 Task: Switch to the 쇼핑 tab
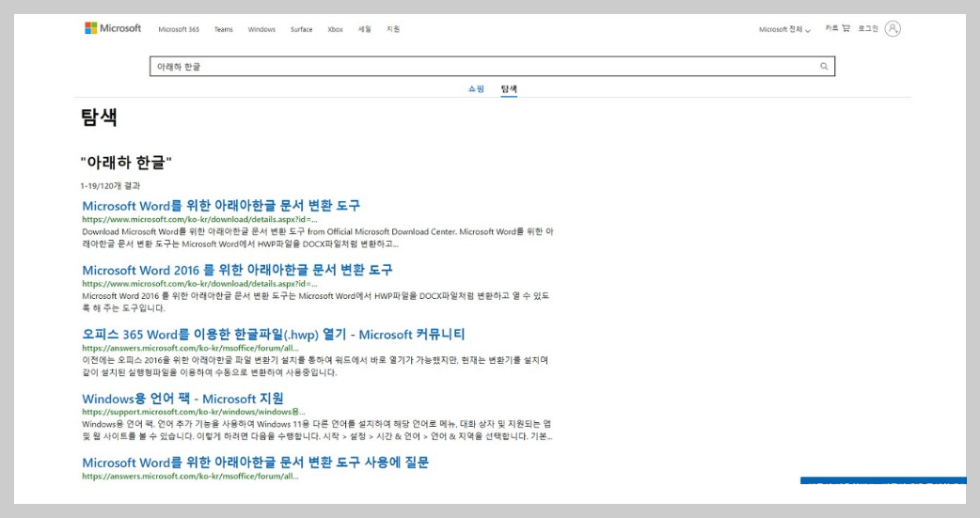[476, 88]
